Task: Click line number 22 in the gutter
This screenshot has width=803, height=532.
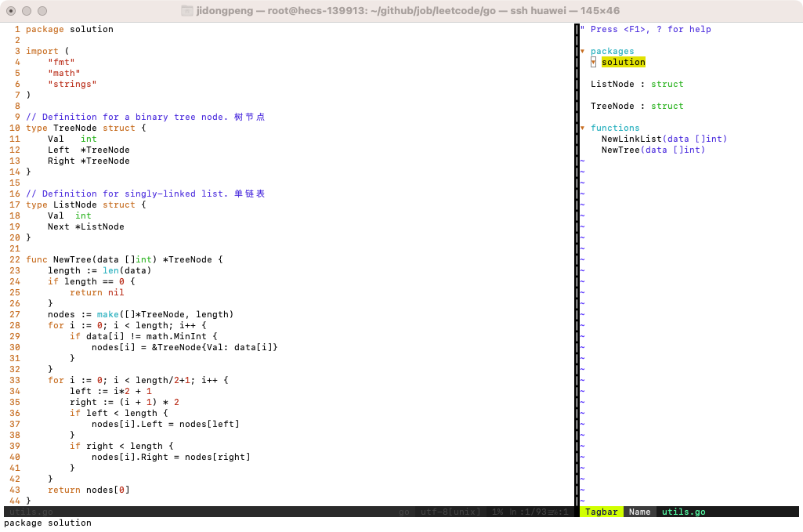Action: pos(17,259)
